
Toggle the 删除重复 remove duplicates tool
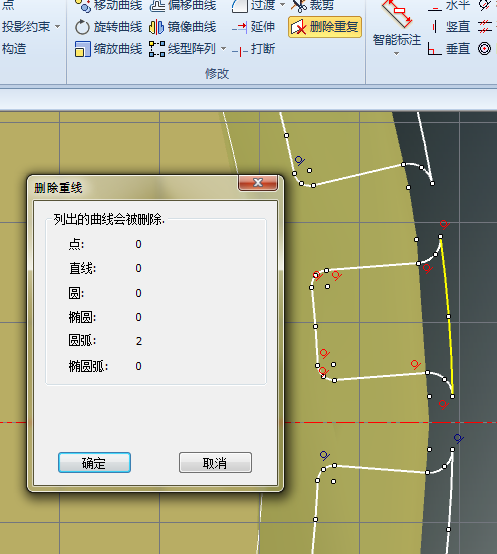(x=325, y=27)
